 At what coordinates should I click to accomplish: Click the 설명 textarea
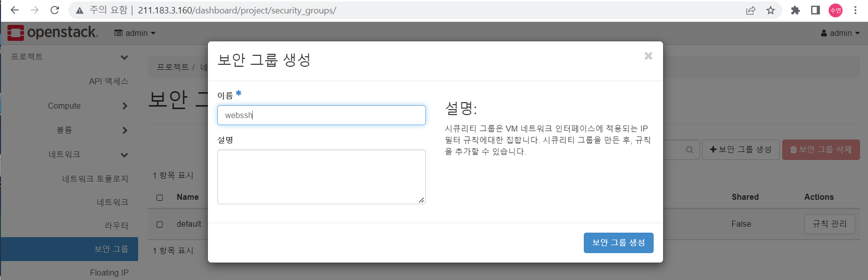point(322,177)
